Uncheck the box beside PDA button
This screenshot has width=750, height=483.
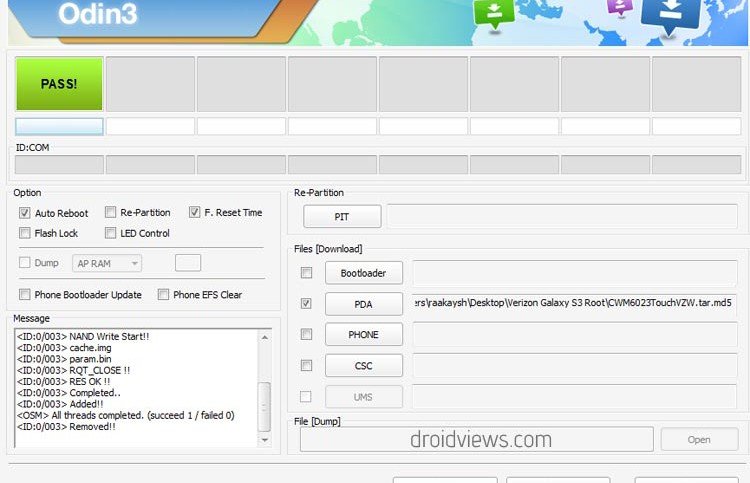click(306, 303)
